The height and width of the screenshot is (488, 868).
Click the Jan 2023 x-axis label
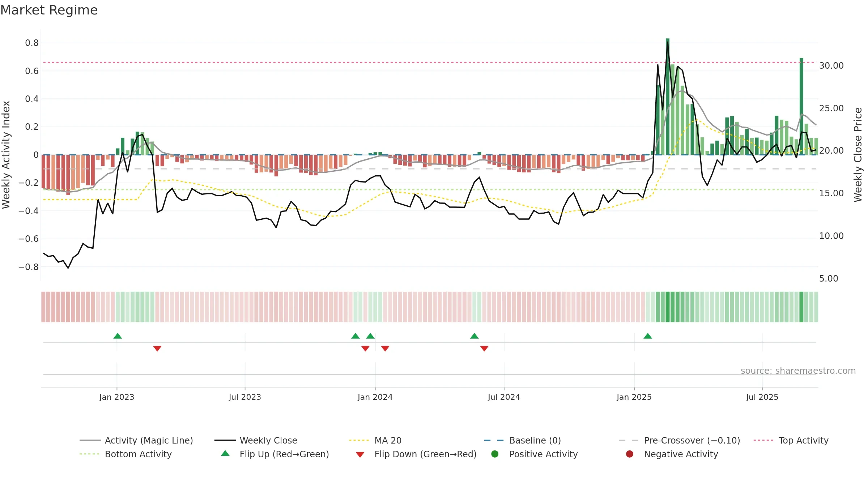117,397
